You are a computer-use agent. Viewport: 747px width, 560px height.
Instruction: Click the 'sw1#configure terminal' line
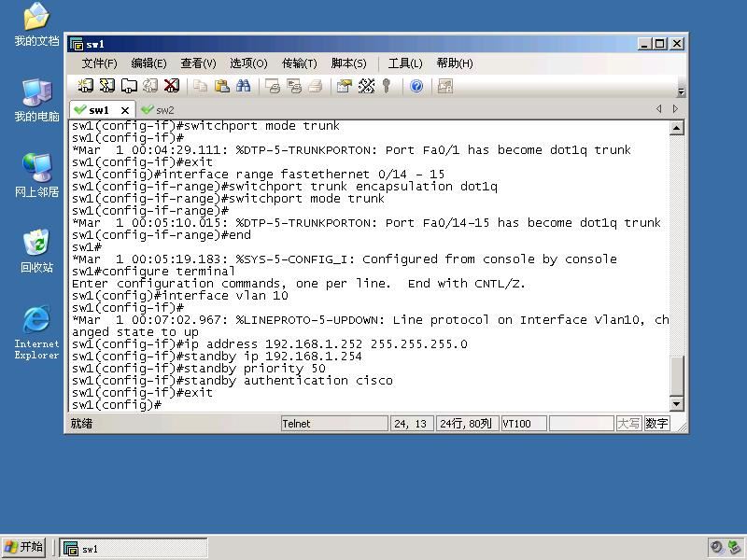[x=153, y=272]
